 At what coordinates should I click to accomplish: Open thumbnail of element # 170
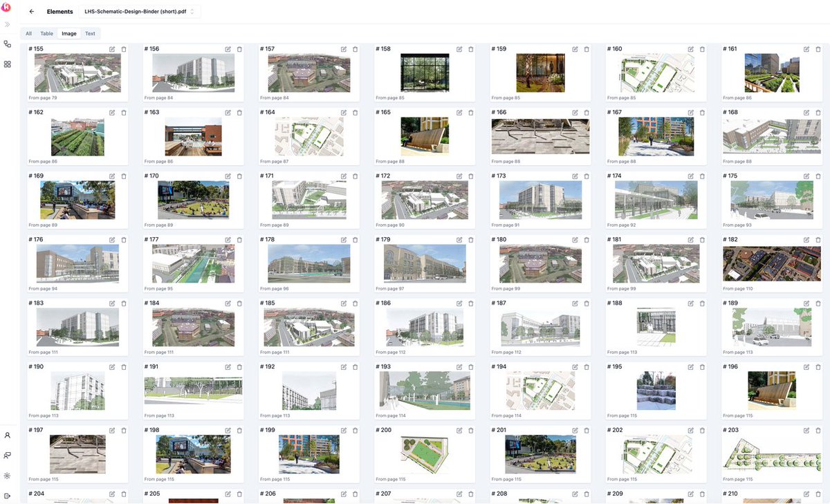193,200
